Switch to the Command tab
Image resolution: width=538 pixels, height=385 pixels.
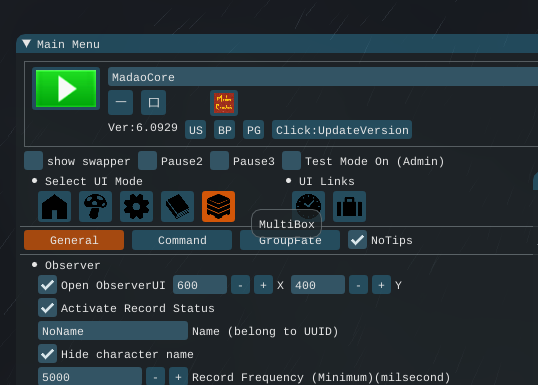point(182,240)
